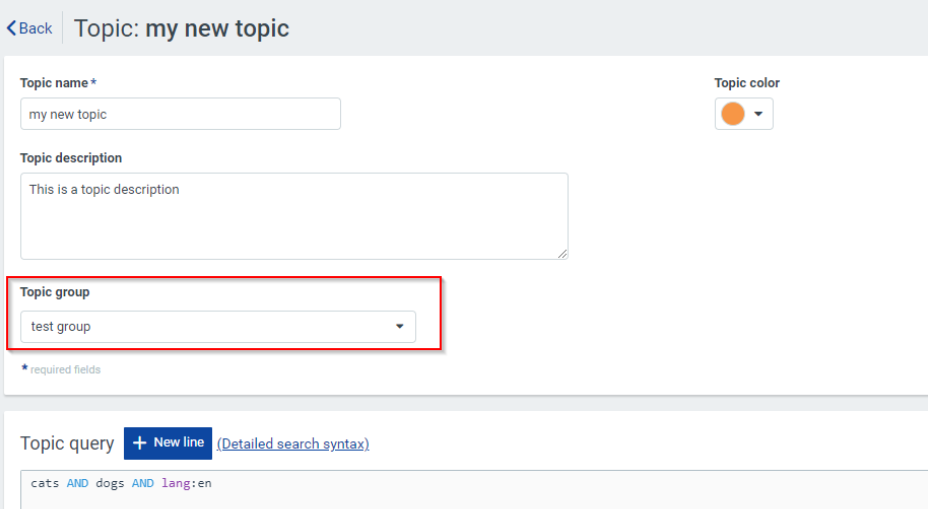This screenshot has width=928, height=509.
Task: Click the 'Topic: my new topic' heading
Action: click(181, 28)
